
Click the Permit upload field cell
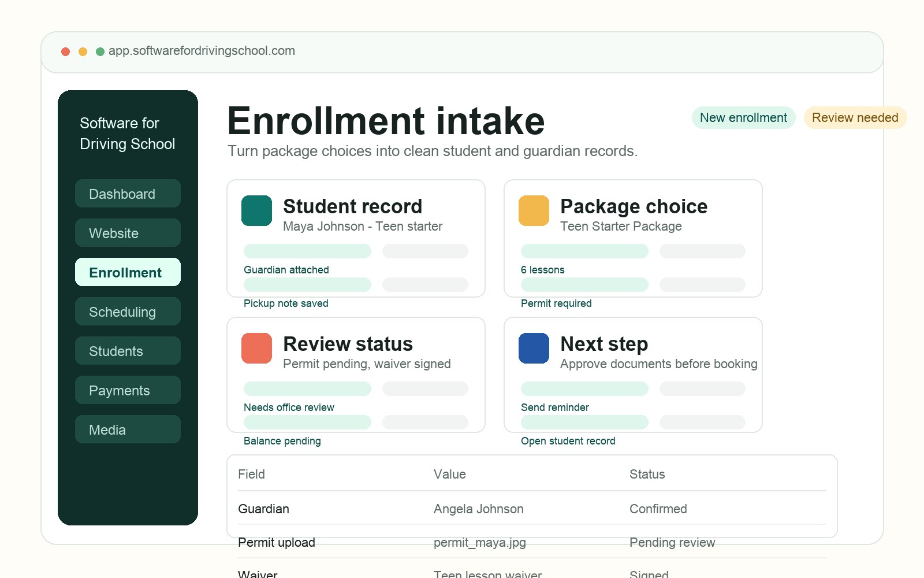(x=277, y=543)
